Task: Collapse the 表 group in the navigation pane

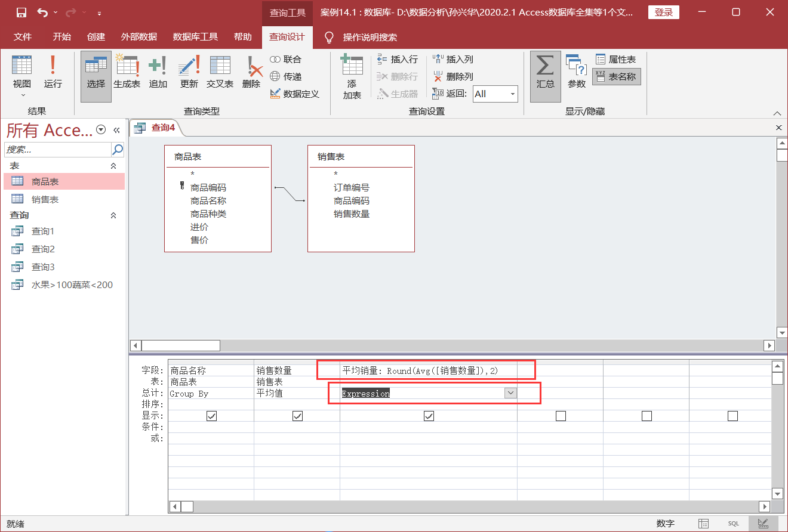Action: click(113, 166)
